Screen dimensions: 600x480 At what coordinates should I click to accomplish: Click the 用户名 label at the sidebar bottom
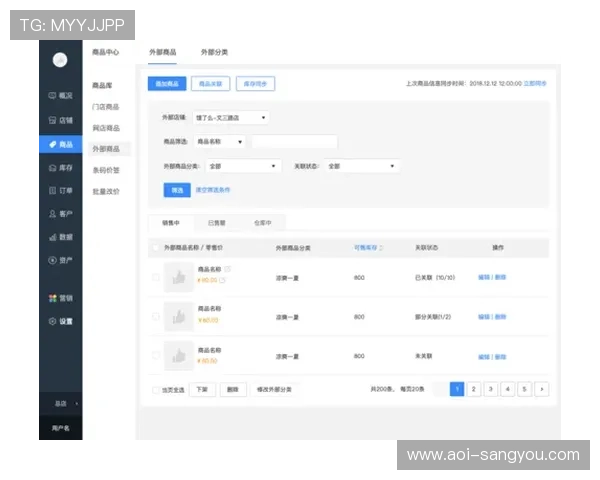coord(60,428)
